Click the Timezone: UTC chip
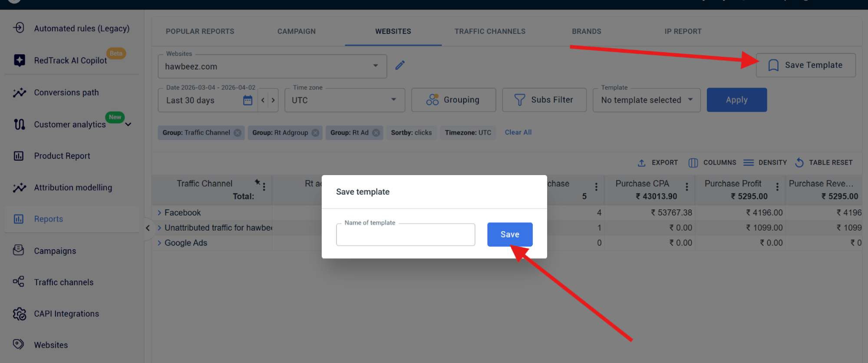The height and width of the screenshot is (363, 868). (468, 133)
